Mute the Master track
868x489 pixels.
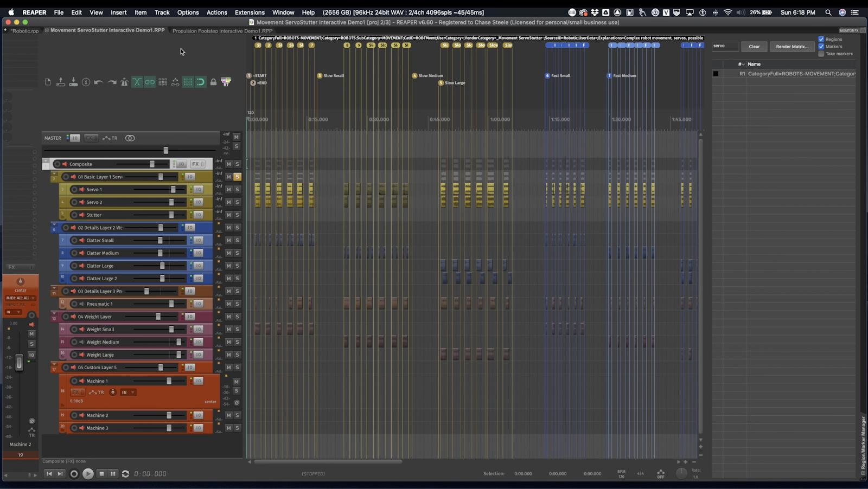click(x=237, y=137)
